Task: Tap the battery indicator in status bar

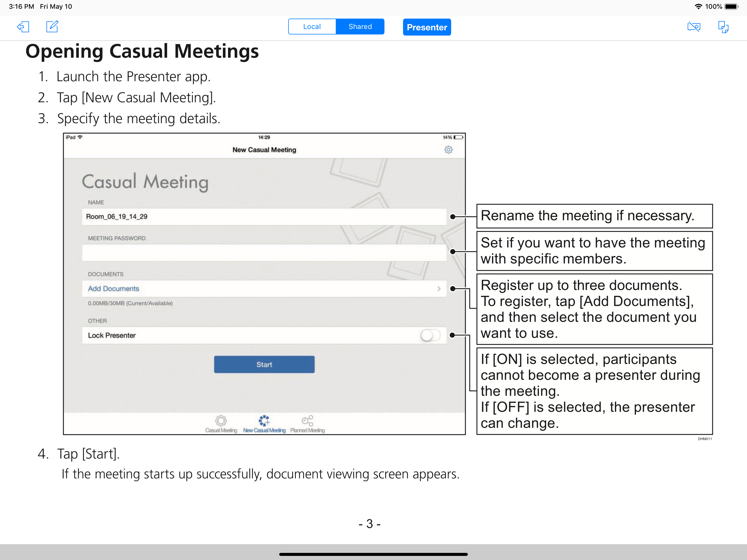Action: [x=731, y=6]
